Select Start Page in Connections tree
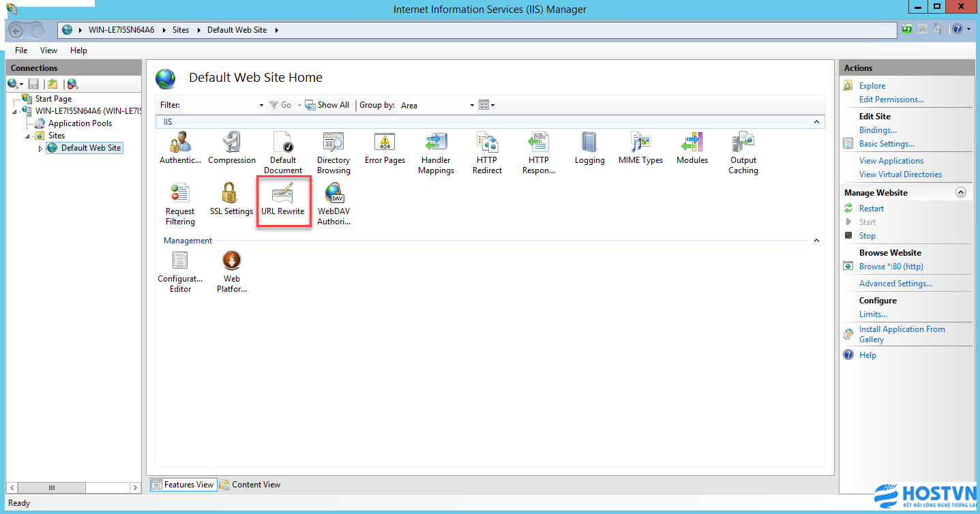 (x=53, y=99)
